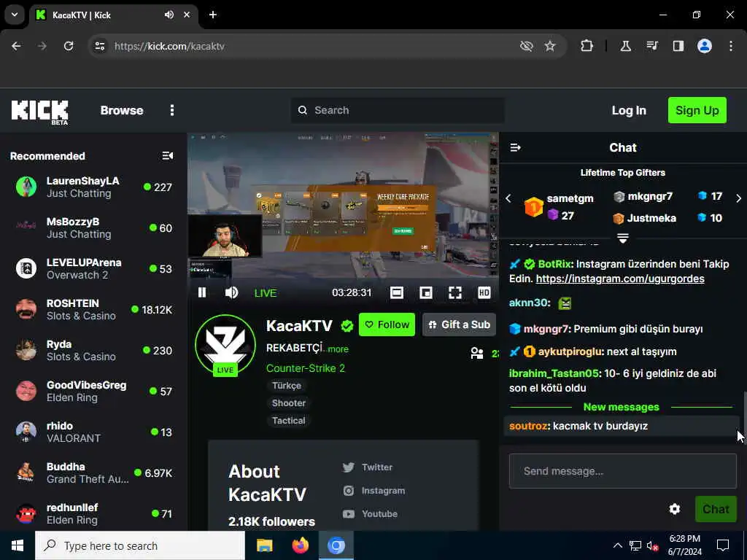Click aykutpiroglu's username in chat
Viewport: 747px width, 560px height.
click(570, 351)
